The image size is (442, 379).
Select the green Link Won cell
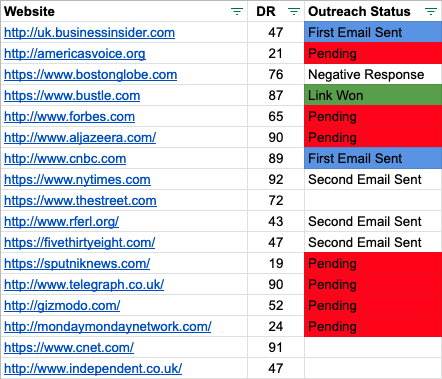pyautogui.click(x=373, y=95)
